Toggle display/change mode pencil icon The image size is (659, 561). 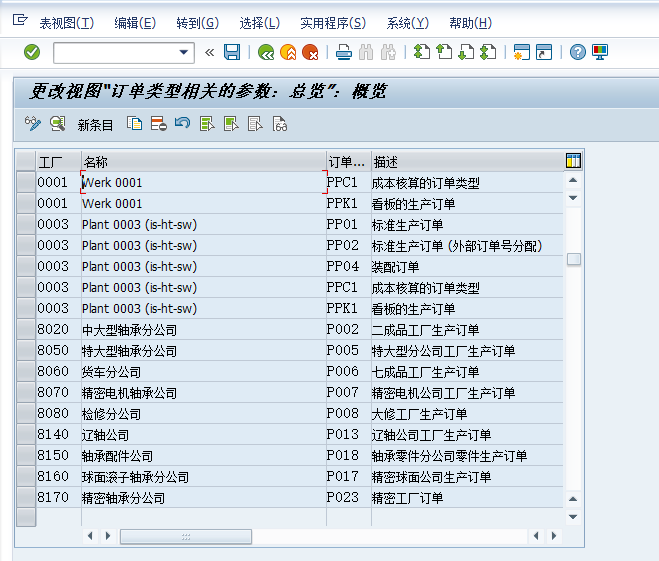tap(33, 124)
